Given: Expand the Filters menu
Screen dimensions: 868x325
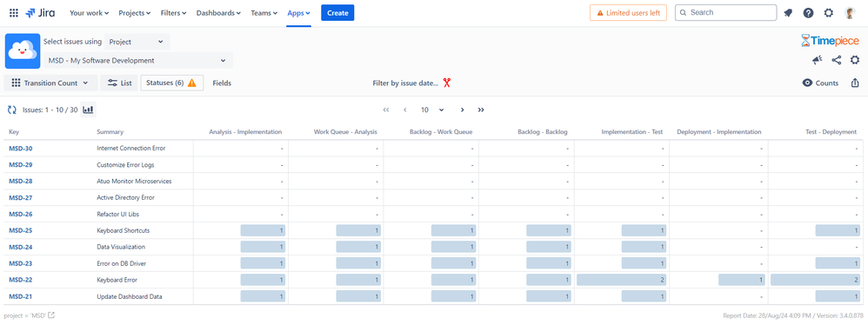Looking at the screenshot, I should pos(173,13).
